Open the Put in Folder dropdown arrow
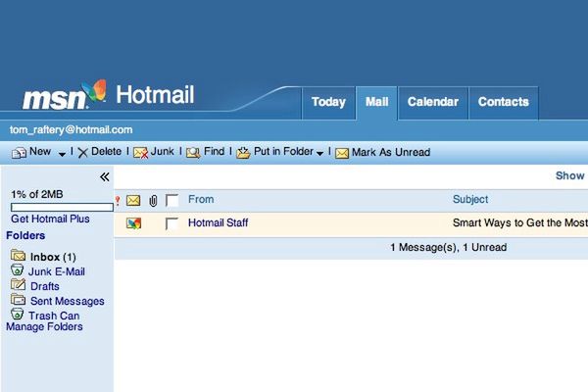The height and width of the screenshot is (392, 588). coord(319,153)
